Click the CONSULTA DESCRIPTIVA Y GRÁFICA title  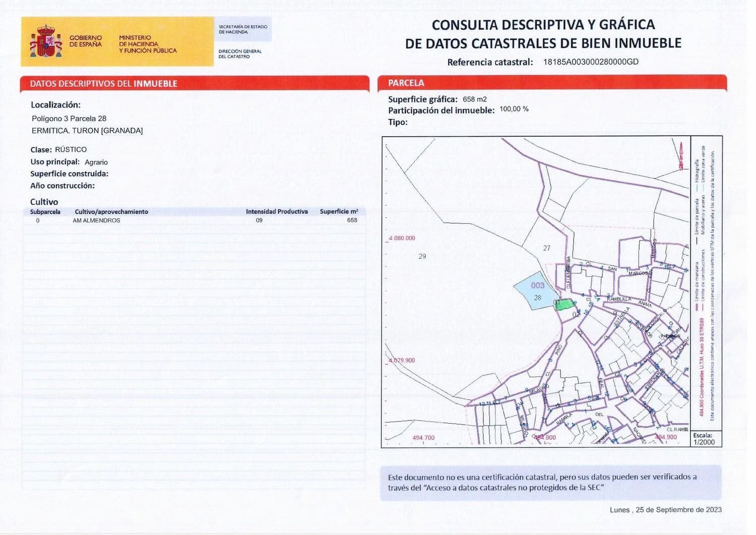coord(543,24)
